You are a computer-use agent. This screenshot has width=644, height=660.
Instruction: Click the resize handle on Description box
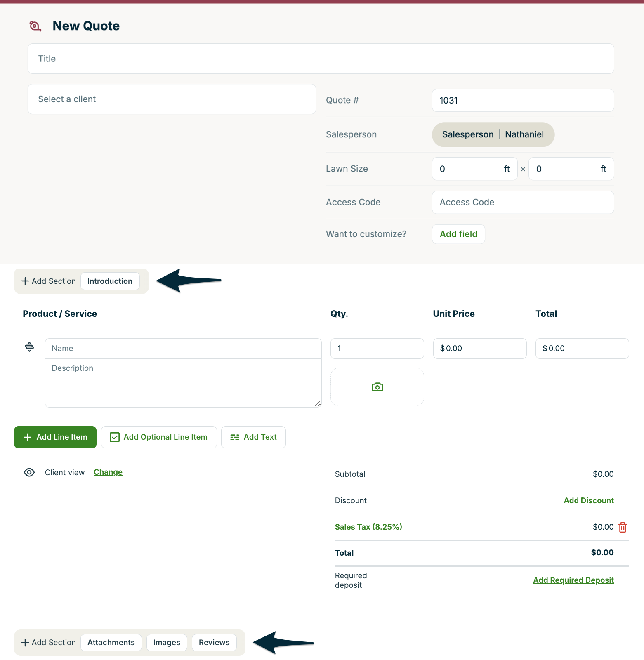click(x=317, y=403)
